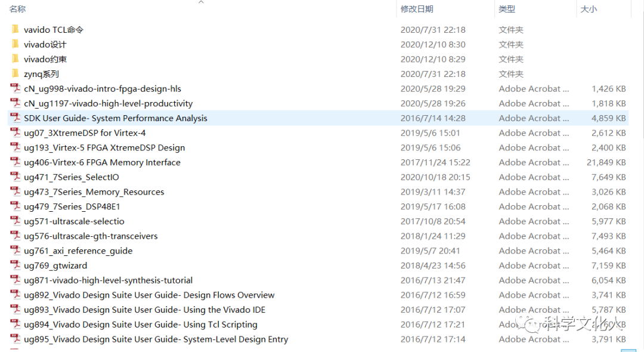Select file cN_ug1197-vivado-high-level-productivity

point(108,103)
